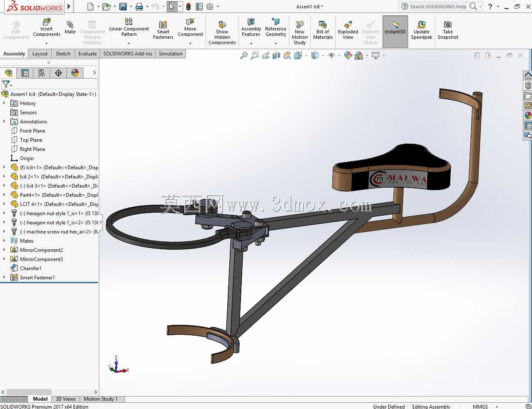Click MMGS units in status bar

tap(480, 406)
